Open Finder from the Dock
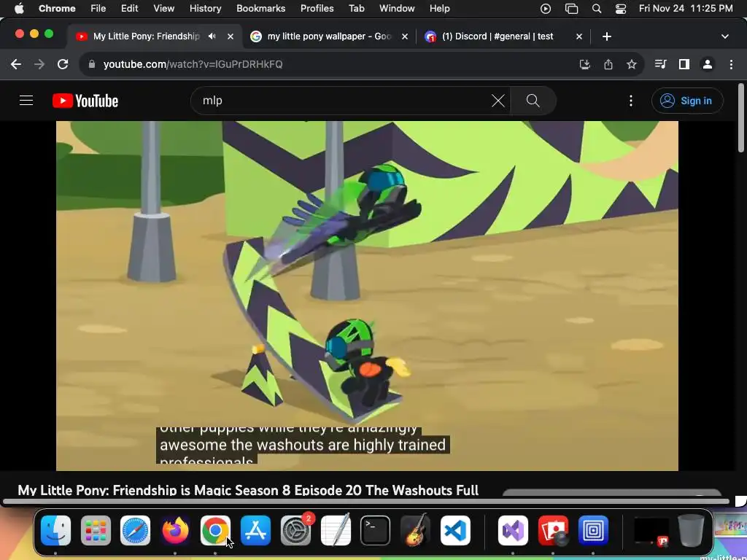747x560 pixels. (55, 530)
